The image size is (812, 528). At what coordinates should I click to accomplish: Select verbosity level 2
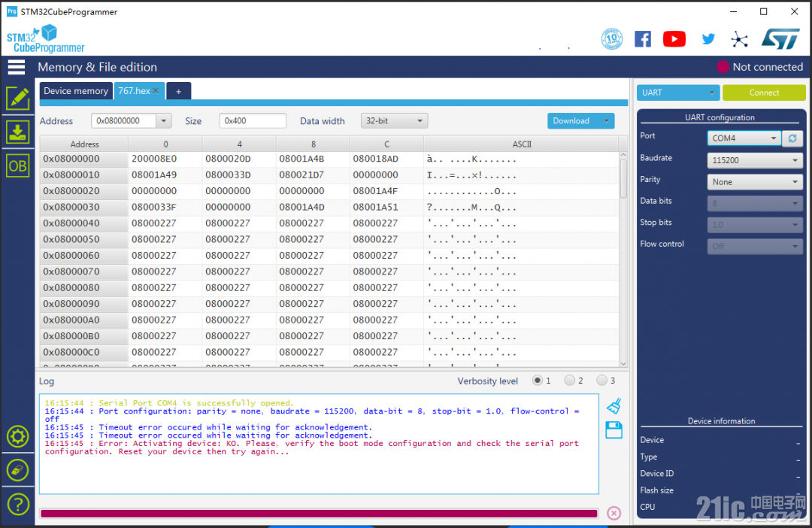click(570, 381)
